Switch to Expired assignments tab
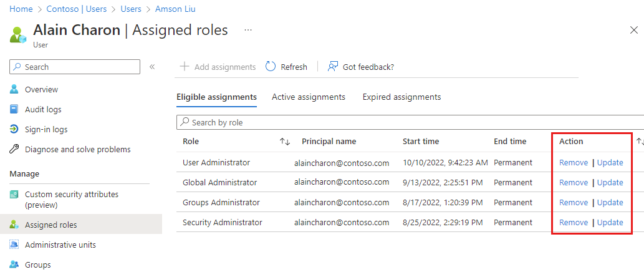644x272 pixels. [x=401, y=97]
